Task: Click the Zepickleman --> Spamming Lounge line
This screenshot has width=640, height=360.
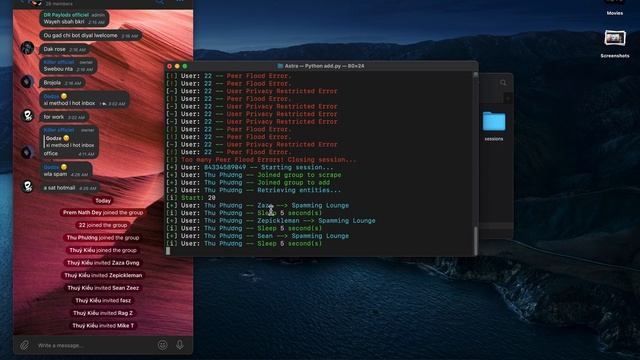Action: (271, 221)
